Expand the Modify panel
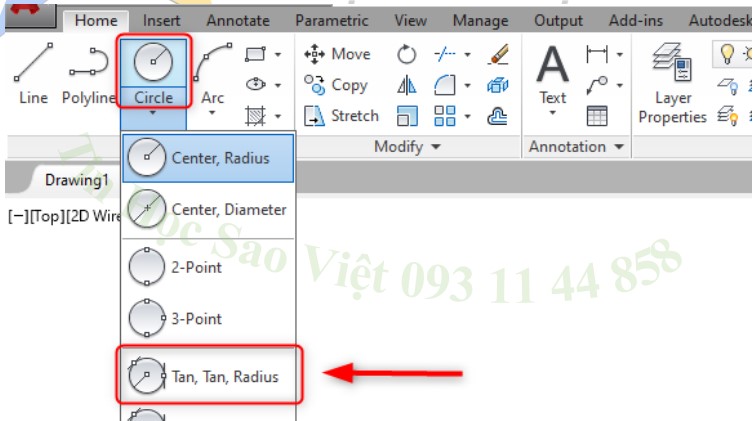 point(407,147)
